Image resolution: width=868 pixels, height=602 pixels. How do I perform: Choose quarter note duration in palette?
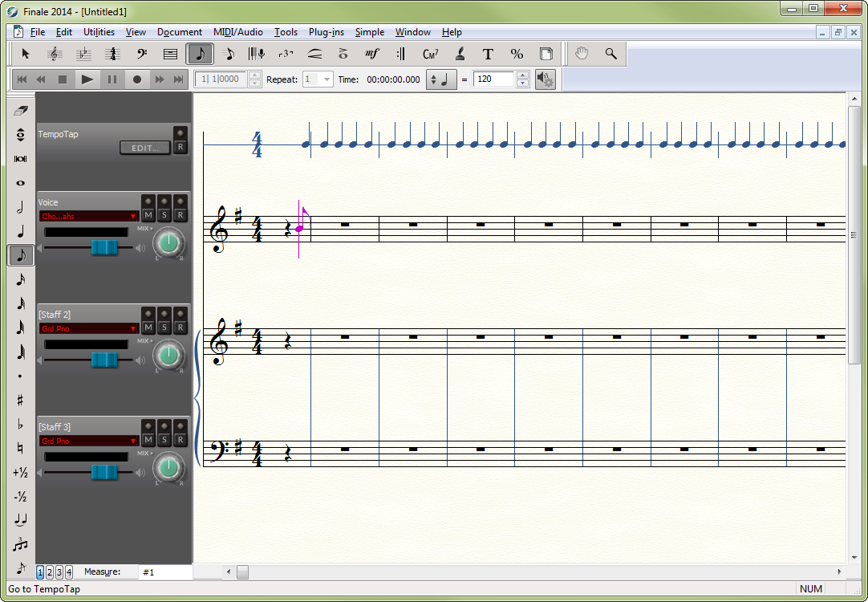[x=21, y=231]
